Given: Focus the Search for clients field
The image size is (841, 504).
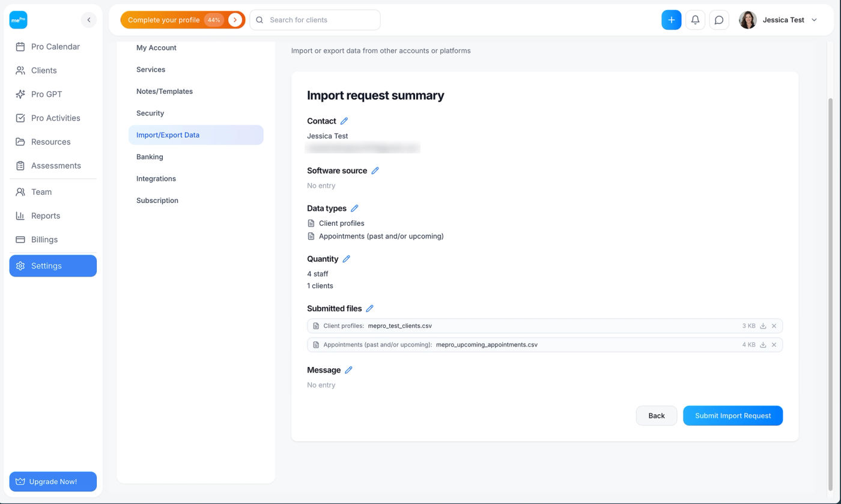Looking at the screenshot, I should coord(315,20).
